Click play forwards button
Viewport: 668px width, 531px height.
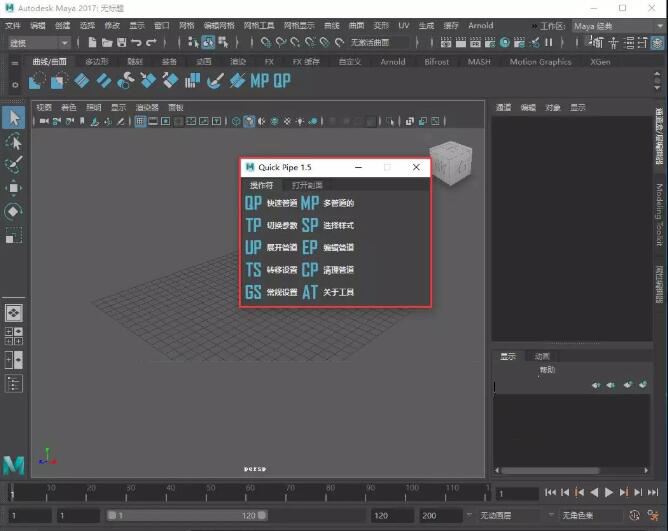(609, 493)
